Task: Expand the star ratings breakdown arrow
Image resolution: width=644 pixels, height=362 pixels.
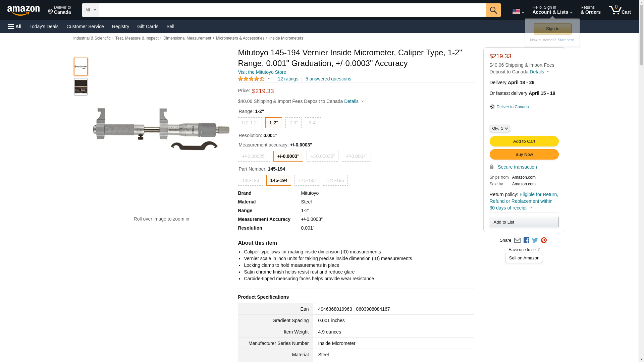Action: (269, 79)
